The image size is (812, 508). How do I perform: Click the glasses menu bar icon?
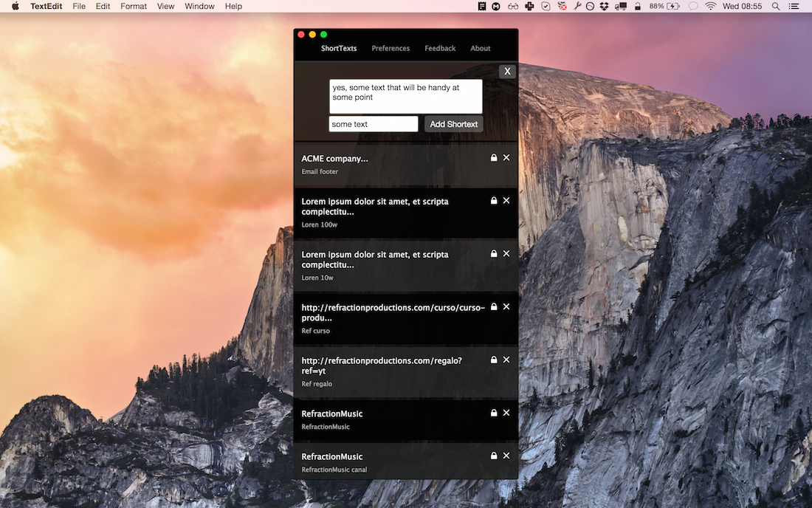click(x=513, y=6)
